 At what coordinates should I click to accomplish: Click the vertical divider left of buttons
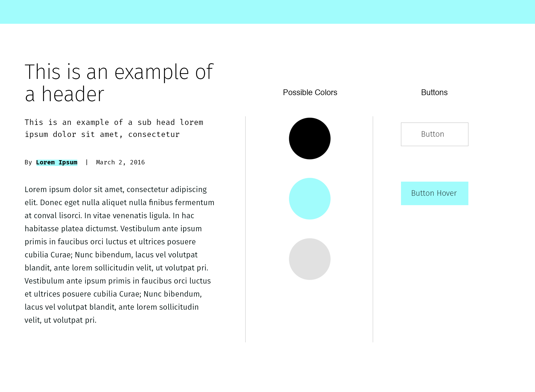click(373, 229)
